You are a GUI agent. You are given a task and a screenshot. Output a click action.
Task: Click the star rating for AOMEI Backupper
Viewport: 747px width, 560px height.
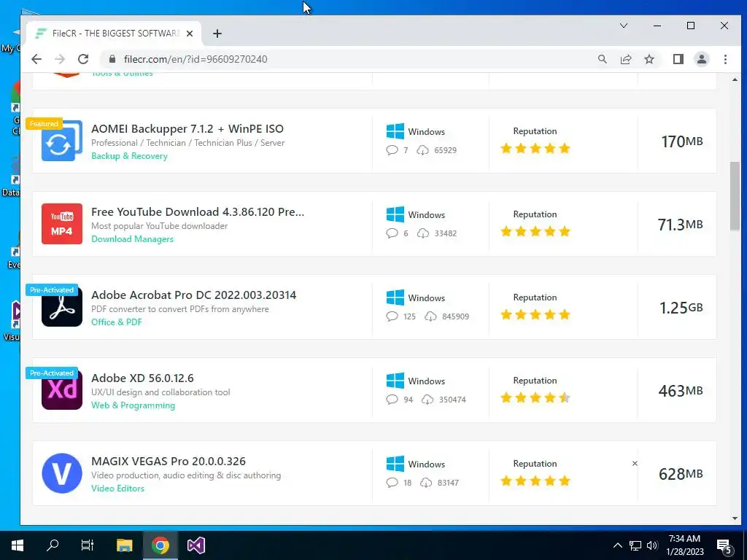[x=535, y=148]
